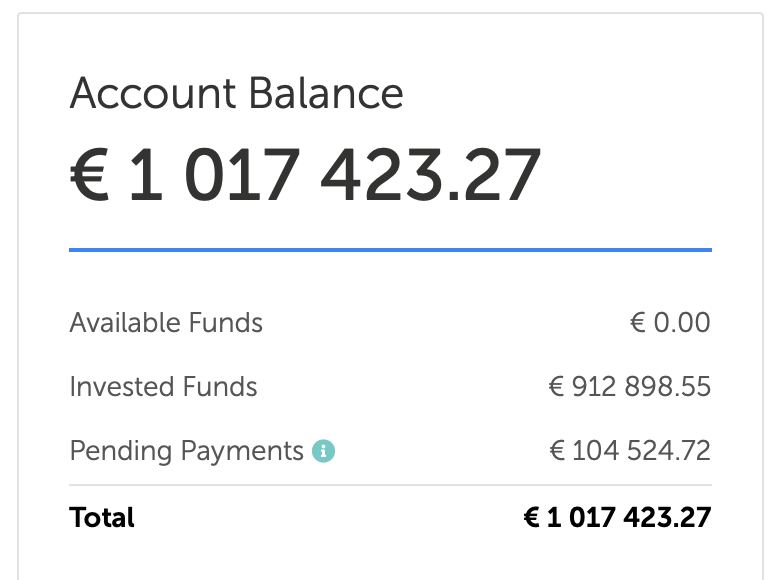Click the info icon beside Pending Payments
Viewport: 778px width, 580px height.
[323, 451]
